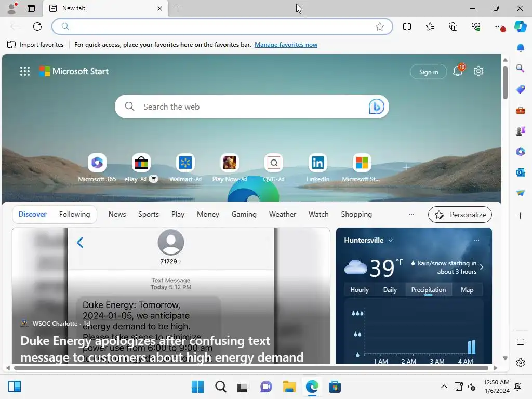Open Microsoft Start page settings gear

coord(478,71)
